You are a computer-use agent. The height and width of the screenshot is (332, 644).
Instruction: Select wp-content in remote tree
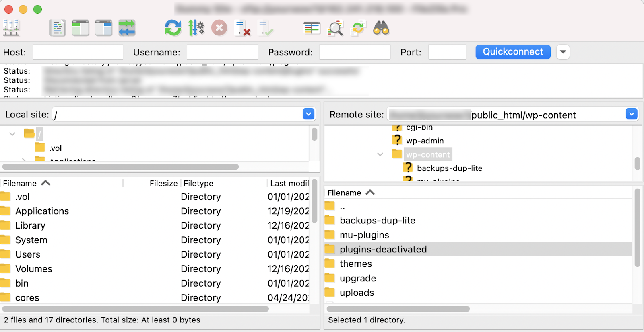pos(428,154)
